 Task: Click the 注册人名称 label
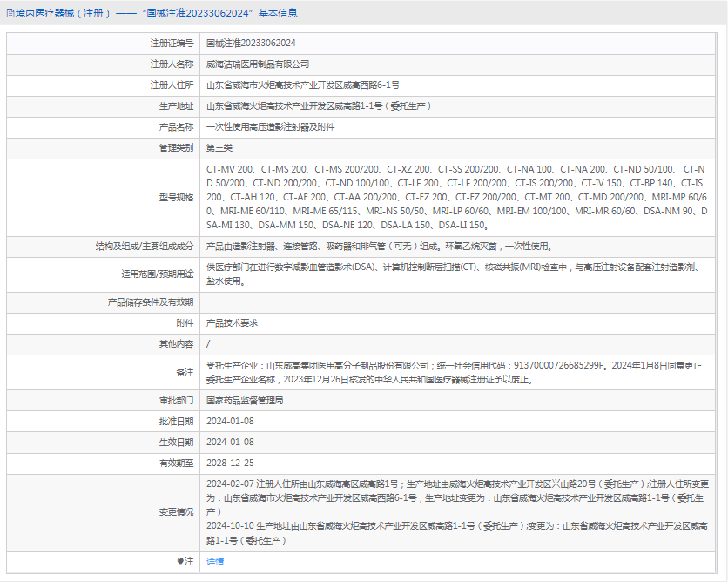tap(172, 64)
